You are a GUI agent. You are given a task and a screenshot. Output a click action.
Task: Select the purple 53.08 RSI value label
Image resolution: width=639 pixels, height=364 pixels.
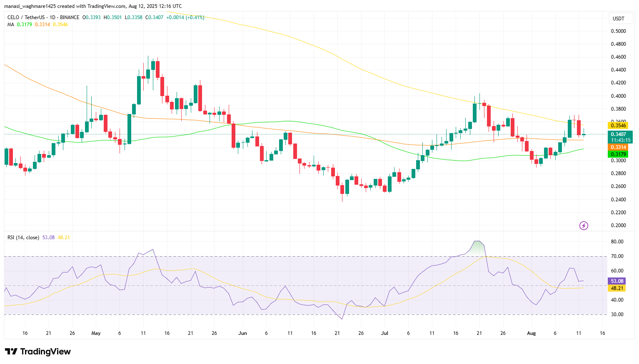[x=616, y=281]
